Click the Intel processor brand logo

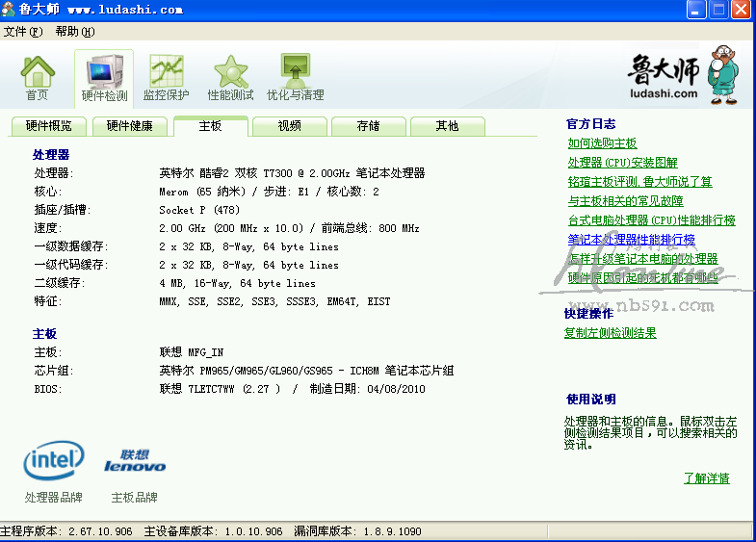53,461
